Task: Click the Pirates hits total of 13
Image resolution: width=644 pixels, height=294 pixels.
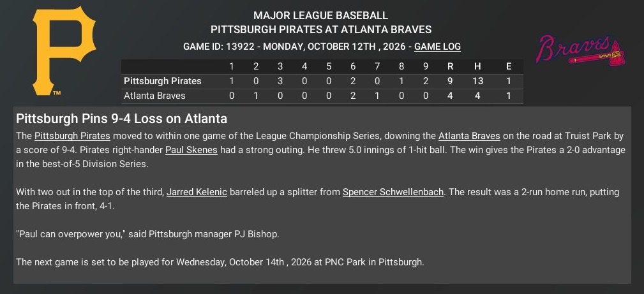Action: pyautogui.click(x=477, y=81)
